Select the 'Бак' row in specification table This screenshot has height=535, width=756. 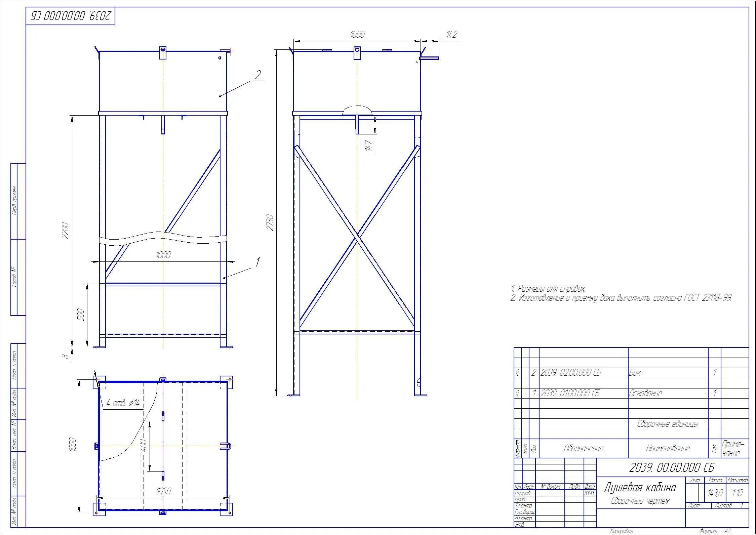635,373
